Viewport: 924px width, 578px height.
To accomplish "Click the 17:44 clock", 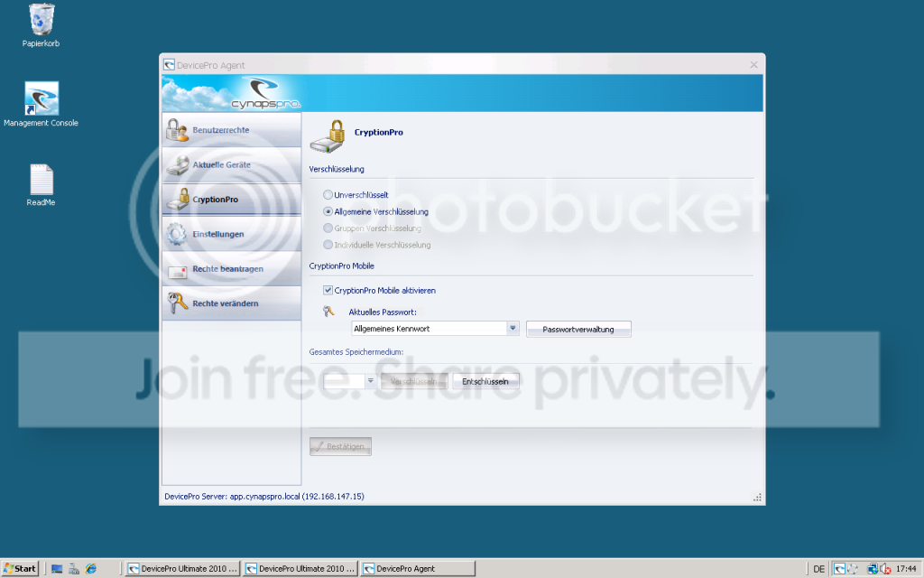I will pos(906,569).
